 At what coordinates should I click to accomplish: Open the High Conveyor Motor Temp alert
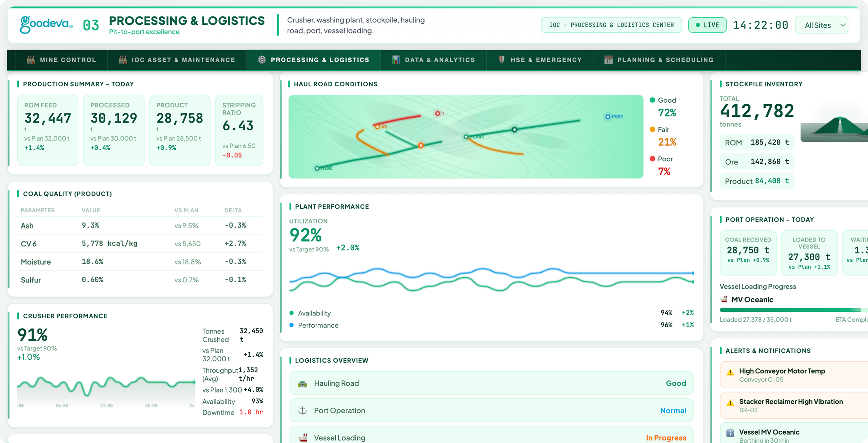coord(794,375)
